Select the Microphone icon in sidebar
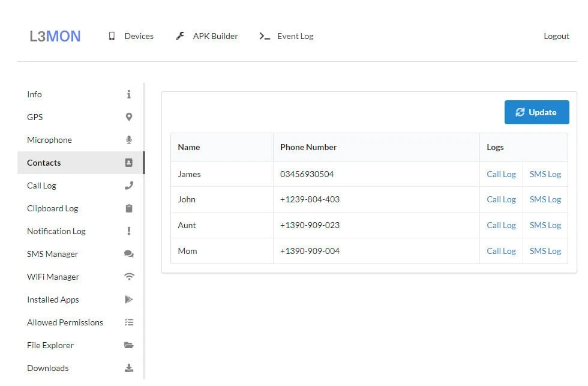The width and height of the screenshot is (588, 386). (x=128, y=140)
